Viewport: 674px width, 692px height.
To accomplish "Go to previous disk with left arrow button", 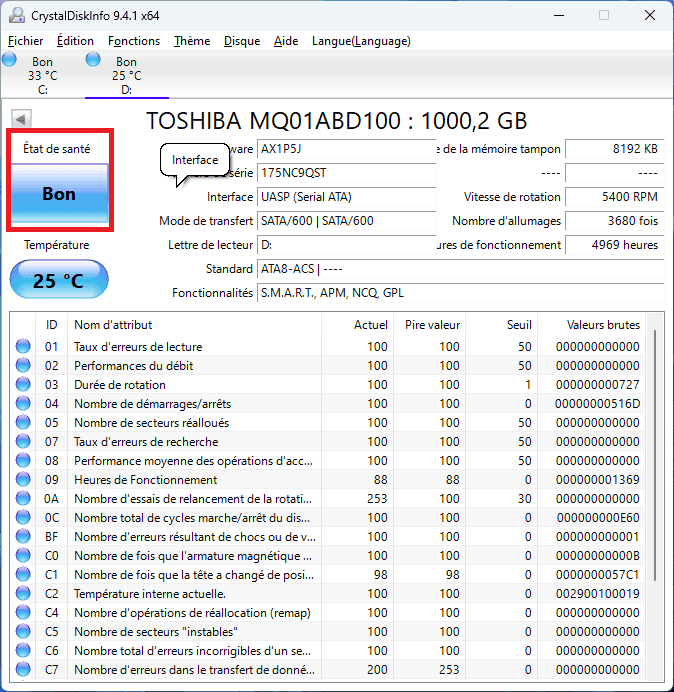I will pos(21,119).
